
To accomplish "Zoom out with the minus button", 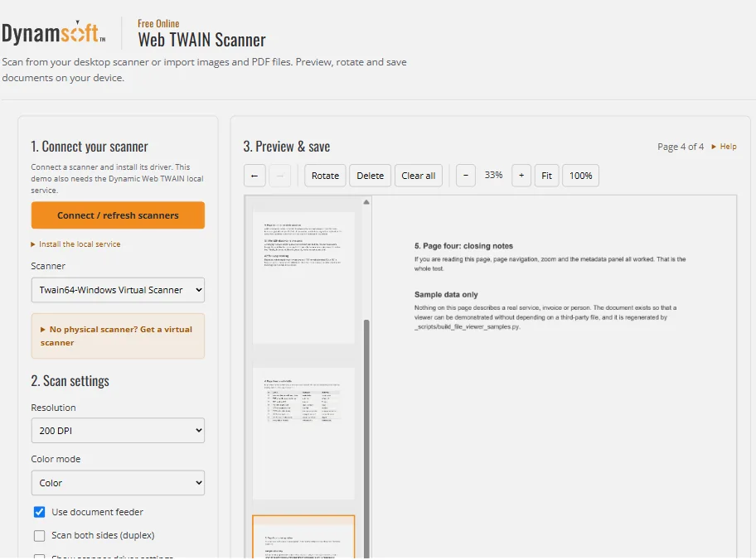I will (x=466, y=176).
